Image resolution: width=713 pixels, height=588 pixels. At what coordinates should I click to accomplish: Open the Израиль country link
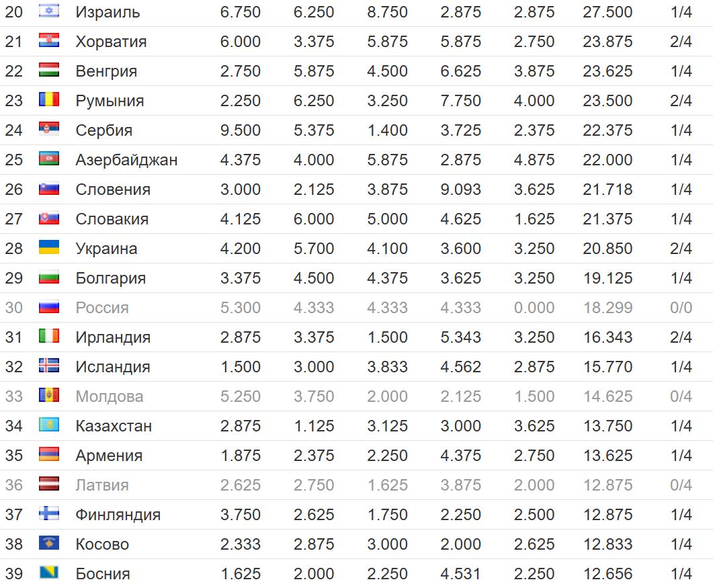coord(108,12)
